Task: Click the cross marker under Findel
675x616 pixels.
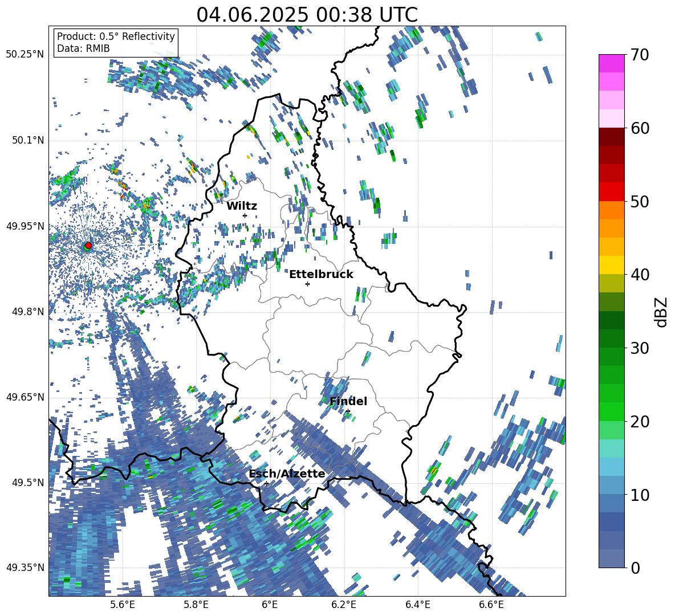Action: point(348,411)
